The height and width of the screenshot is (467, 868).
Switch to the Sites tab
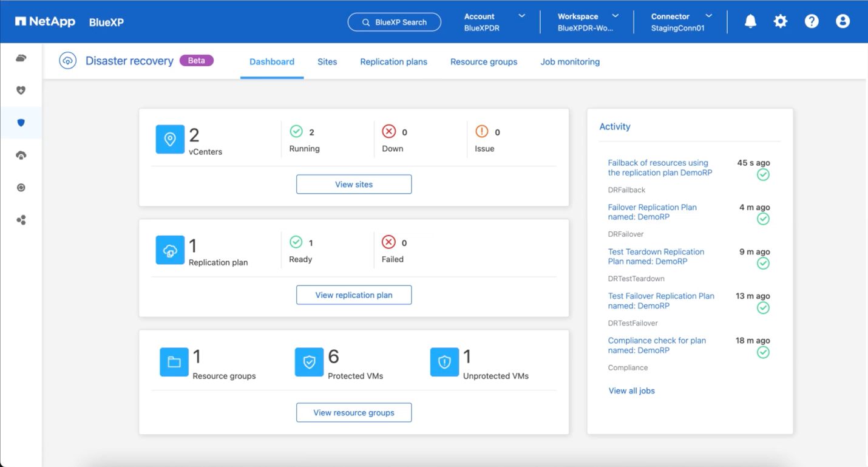(x=327, y=62)
